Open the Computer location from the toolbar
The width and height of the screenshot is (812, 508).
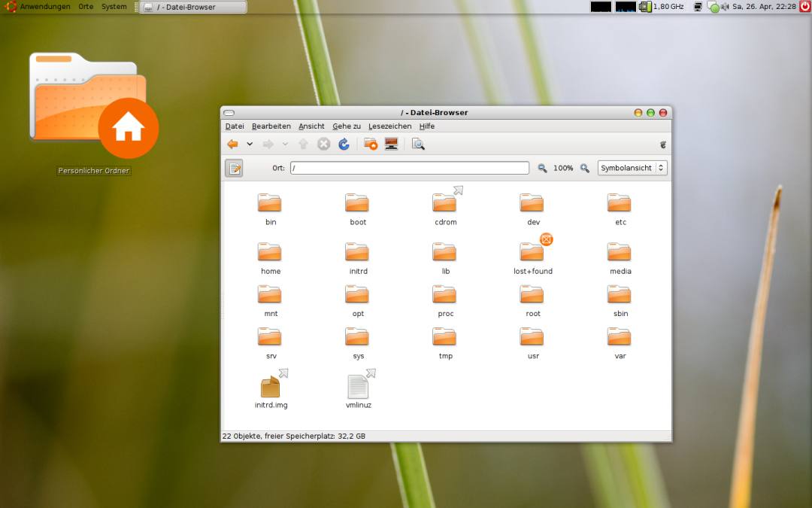click(x=392, y=144)
